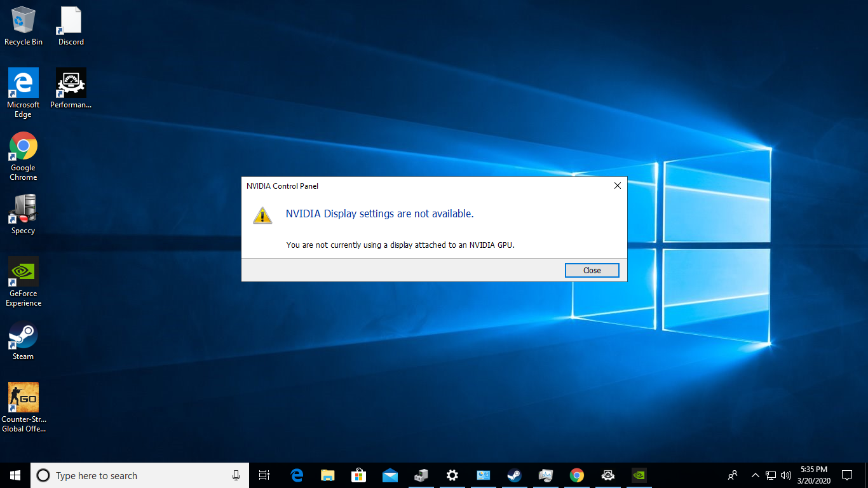The image size is (868, 488).
Task: Switch to NVIDIA Control Panel taskbar icon
Action: [x=639, y=475]
